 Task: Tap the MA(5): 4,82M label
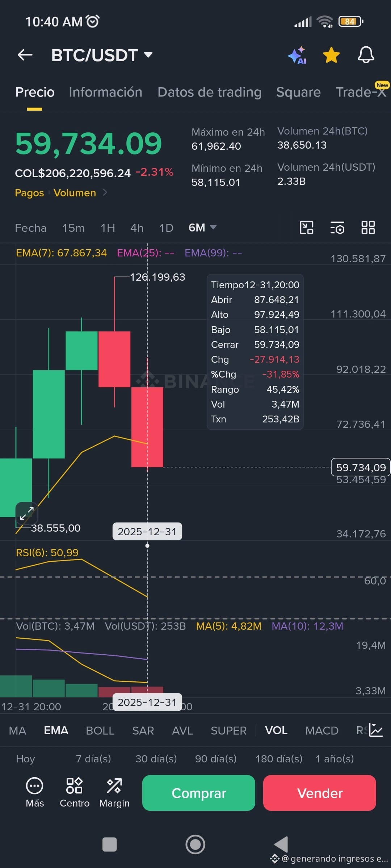[228, 626]
